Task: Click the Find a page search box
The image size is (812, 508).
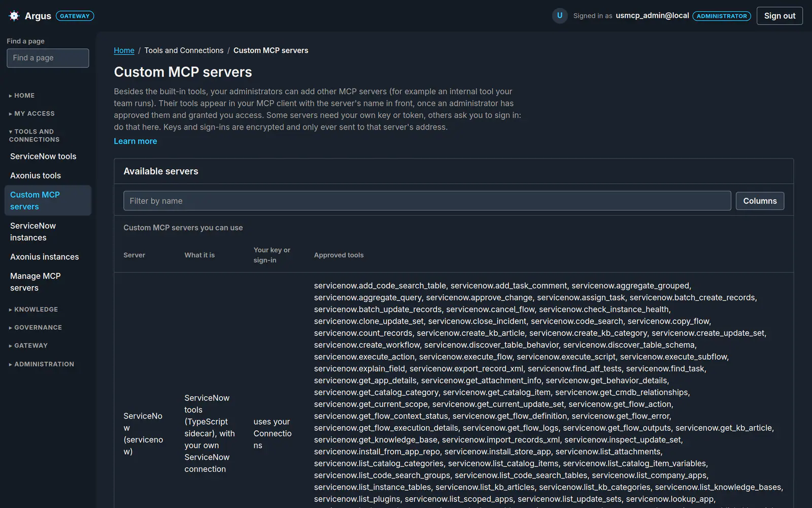Action: coord(48,58)
